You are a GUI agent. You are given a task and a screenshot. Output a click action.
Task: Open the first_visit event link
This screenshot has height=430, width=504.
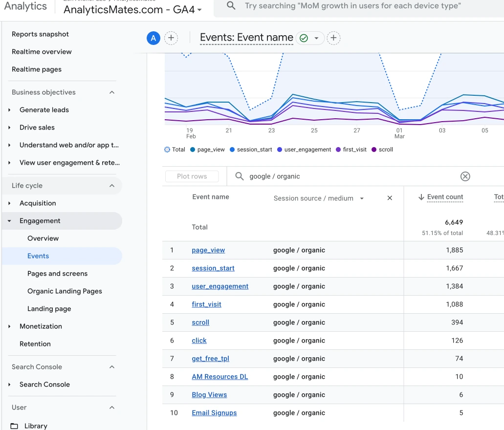[206, 304]
